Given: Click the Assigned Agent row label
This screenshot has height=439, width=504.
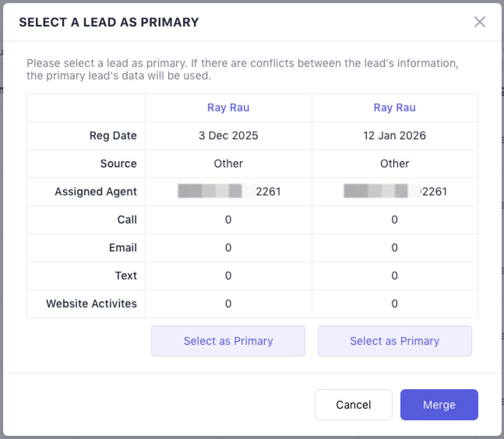Looking at the screenshot, I should tap(96, 191).
